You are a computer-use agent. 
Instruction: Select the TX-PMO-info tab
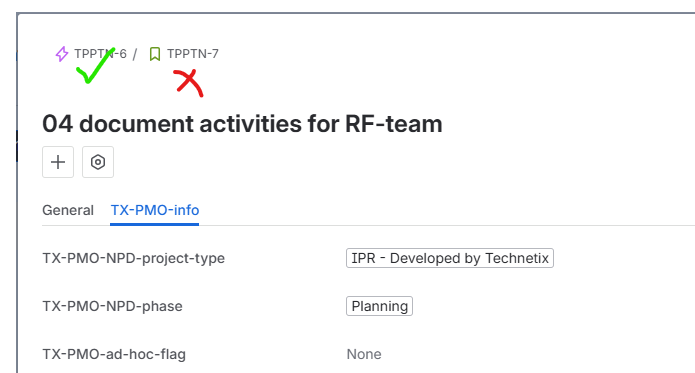pos(155,210)
